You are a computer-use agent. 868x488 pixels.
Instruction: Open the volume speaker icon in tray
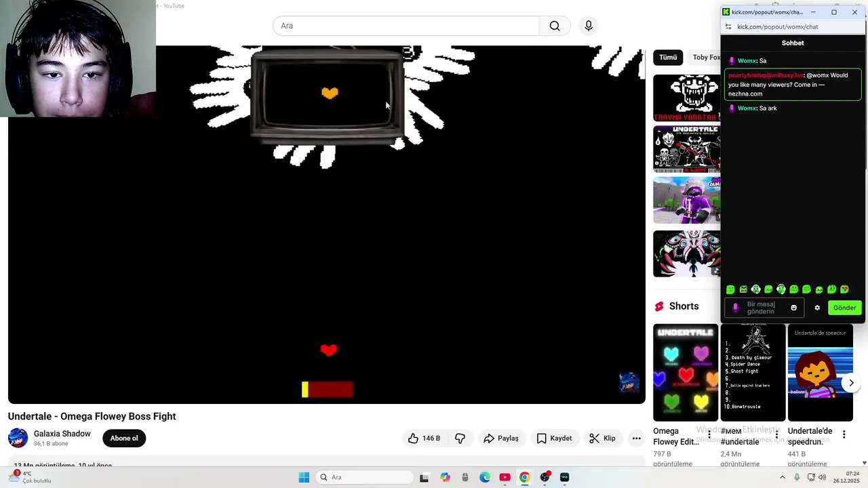(822, 477)
